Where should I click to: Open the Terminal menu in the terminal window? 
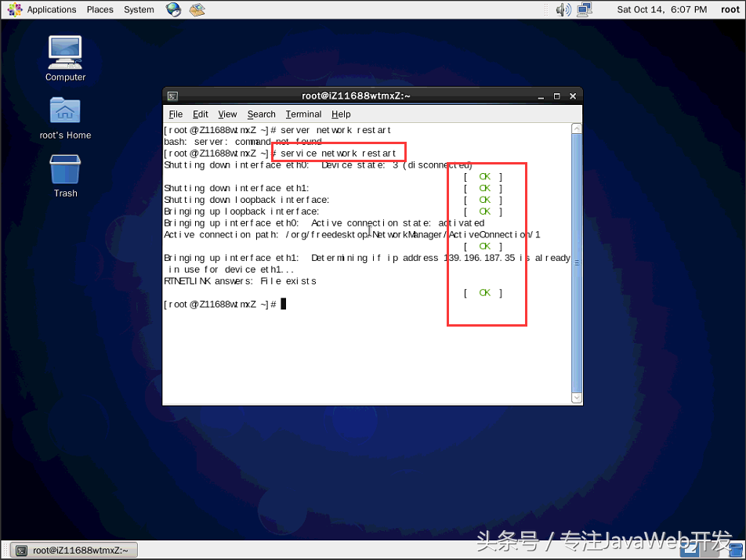[303, 114]
